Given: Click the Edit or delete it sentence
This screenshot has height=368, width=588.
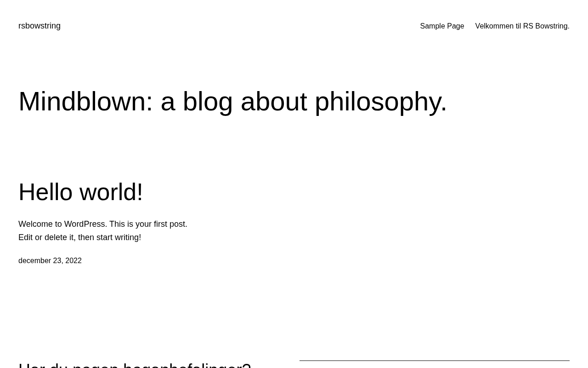Looking at the screenshot, I should pos(79,237).
